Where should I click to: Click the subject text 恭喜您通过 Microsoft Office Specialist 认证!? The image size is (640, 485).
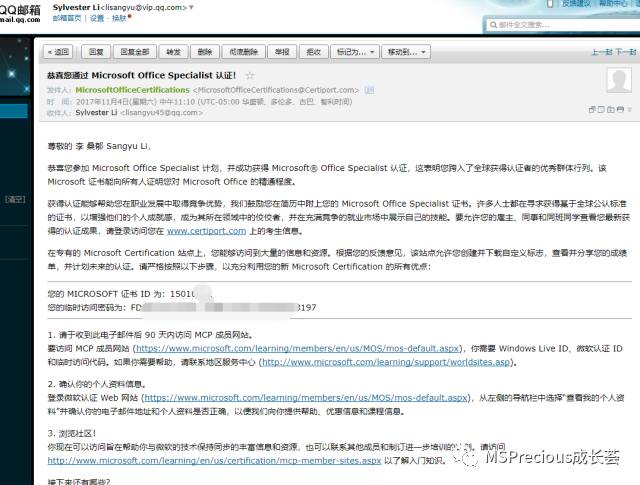click(142, 76)
